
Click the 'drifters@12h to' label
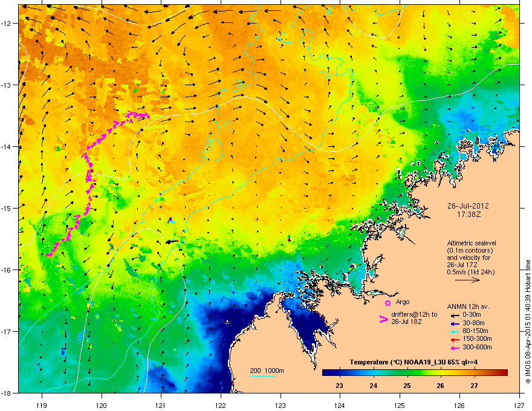pyautogui.click(x=414, y=314)
